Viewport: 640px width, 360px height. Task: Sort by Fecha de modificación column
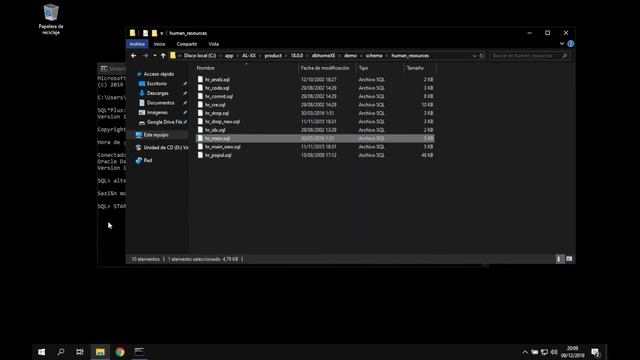click(x=325, y=68)
